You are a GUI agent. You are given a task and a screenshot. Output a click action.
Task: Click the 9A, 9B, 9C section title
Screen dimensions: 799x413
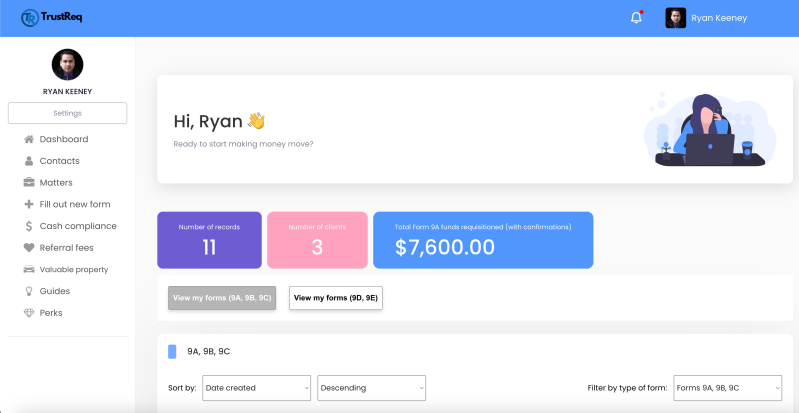click(209, 352)
